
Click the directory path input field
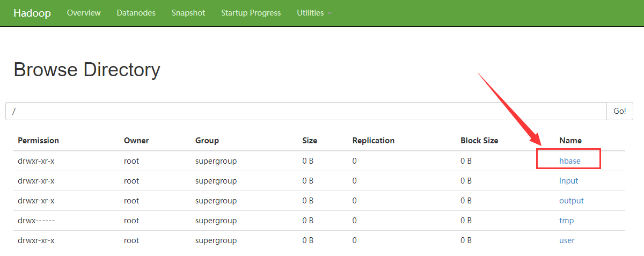click(306, 111)
